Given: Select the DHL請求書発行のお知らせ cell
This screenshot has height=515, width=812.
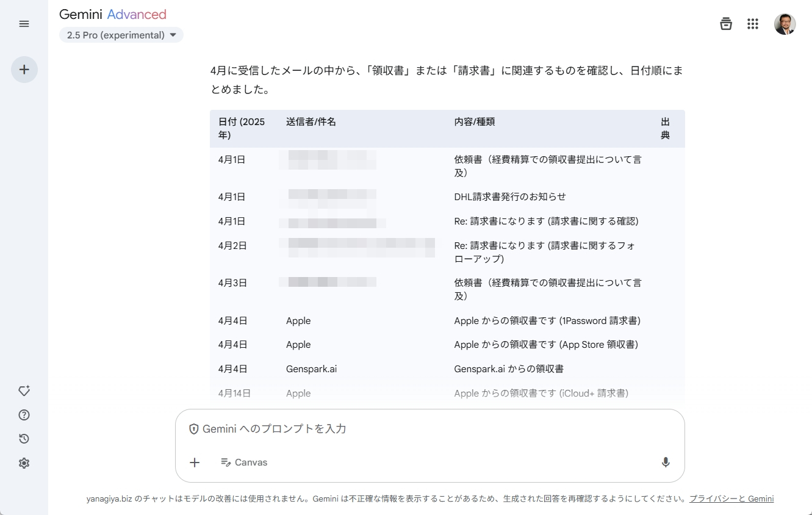Looking at the screenshot, I should click(510, 196).
